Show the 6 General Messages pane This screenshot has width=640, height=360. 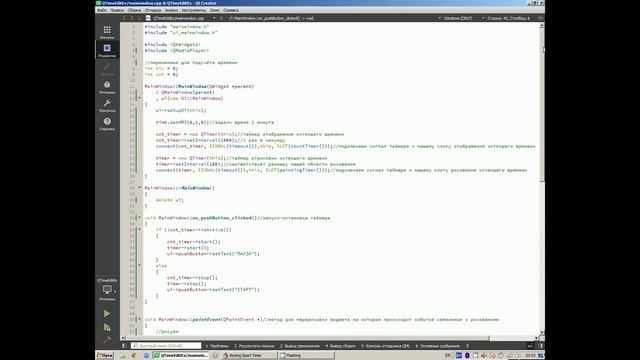[x=438, y=346]
